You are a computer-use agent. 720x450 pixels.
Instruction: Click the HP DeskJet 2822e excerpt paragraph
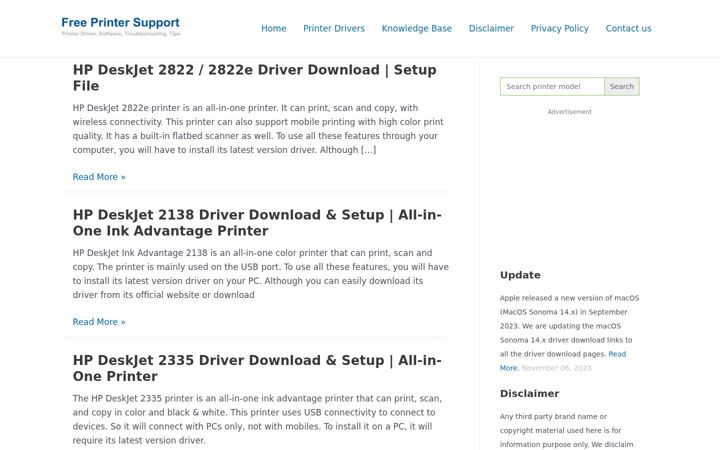tap(258, 129)
